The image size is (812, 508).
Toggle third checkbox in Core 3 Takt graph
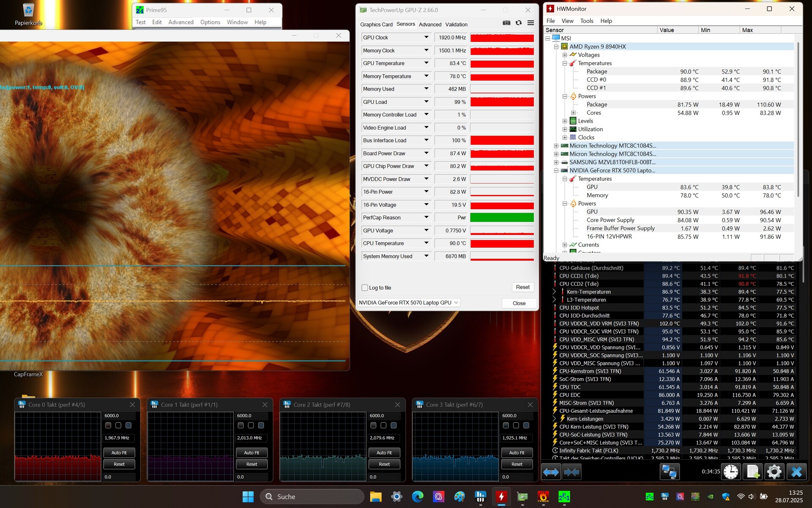[x=526, y=425]
